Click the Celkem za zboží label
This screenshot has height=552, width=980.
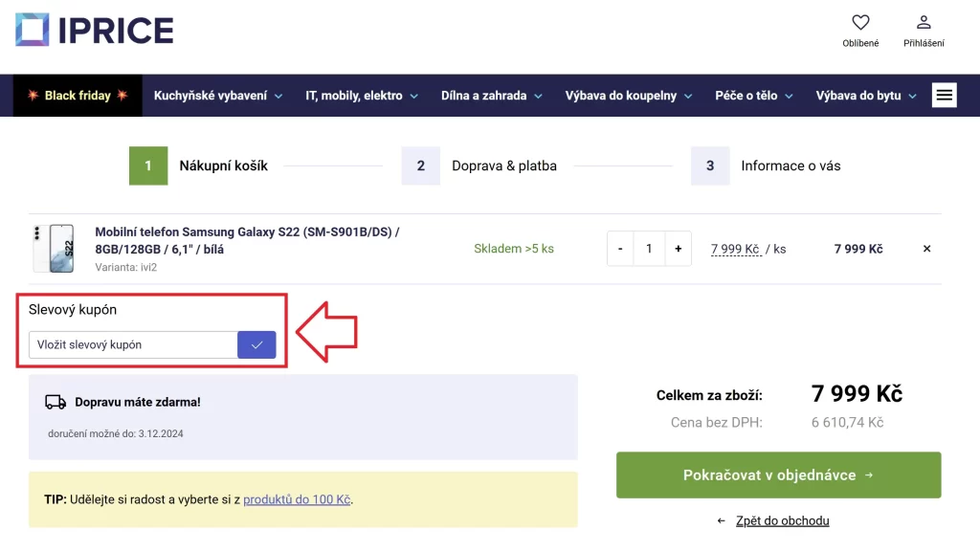(x=709, y=395)
